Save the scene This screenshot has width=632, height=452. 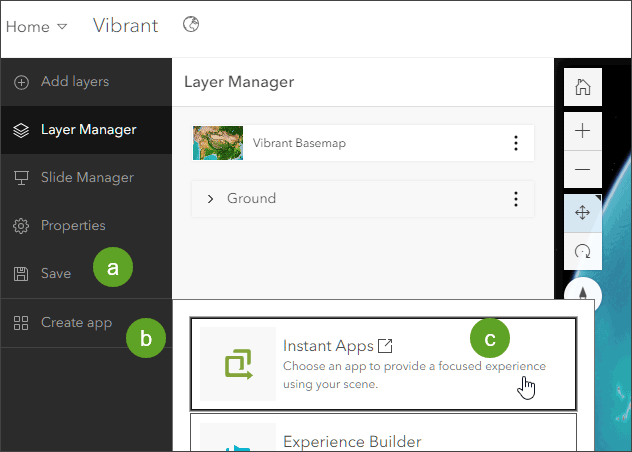pyautogui.click(x=86, y=274)
